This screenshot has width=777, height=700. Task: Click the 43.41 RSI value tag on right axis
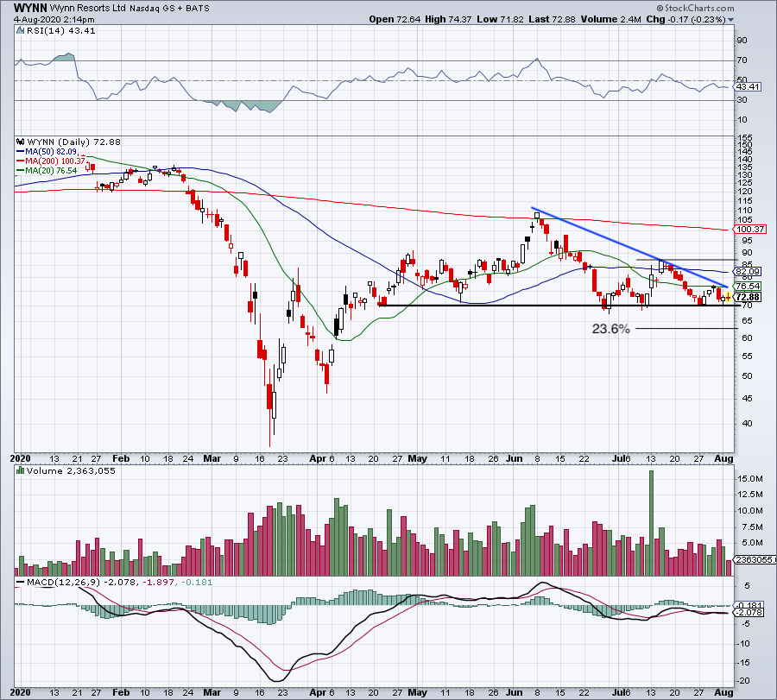tap(748, 86)
